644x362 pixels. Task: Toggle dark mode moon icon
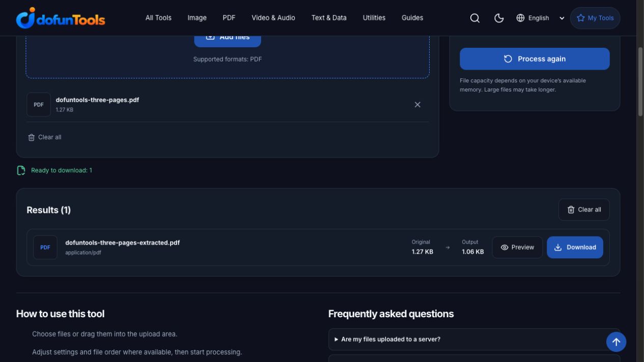click(x=499, y=18)
